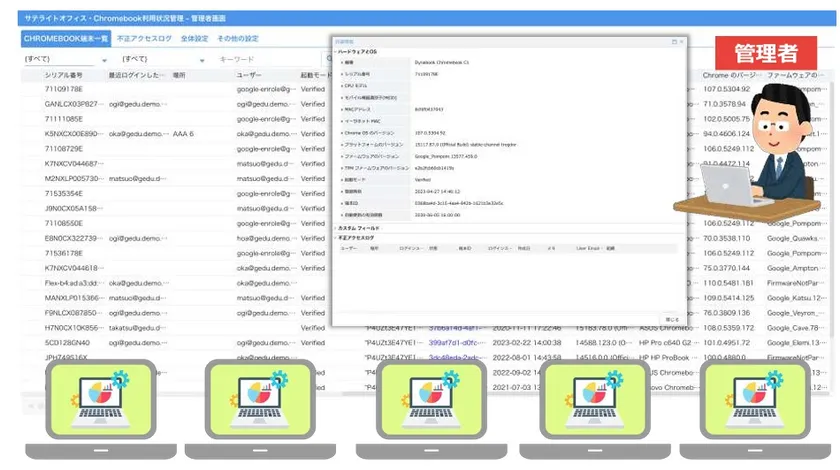Click the maximize icon on the detail dialog

[x=674, y=41]
